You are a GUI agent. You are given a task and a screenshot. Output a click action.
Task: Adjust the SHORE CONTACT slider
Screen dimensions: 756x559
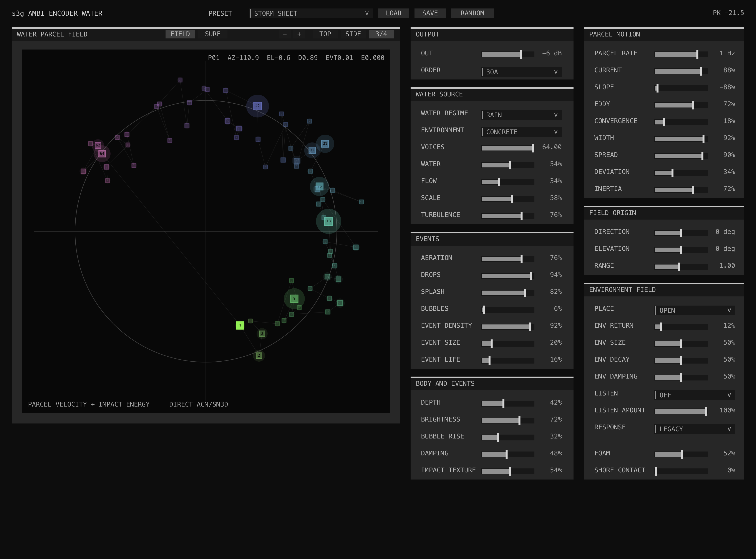coord(681,471)
